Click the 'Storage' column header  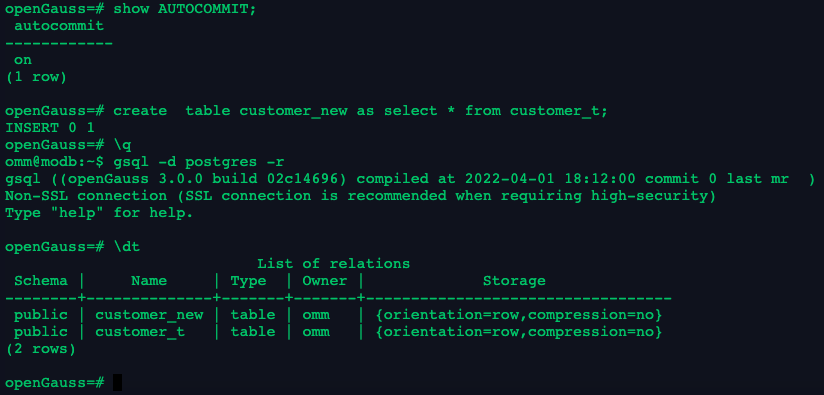point(514,281)
